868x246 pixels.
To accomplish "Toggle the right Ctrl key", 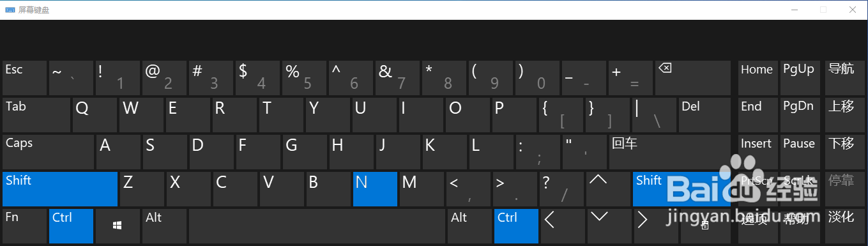I will (516, 226).
